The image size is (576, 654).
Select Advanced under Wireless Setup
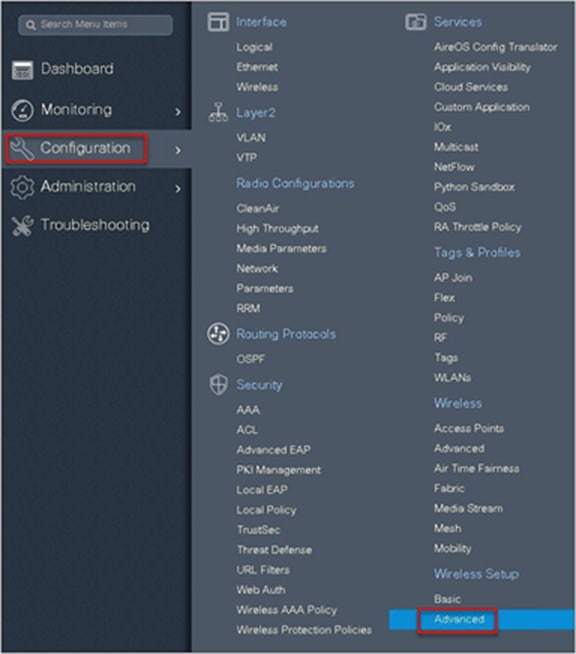pos(459,619)
